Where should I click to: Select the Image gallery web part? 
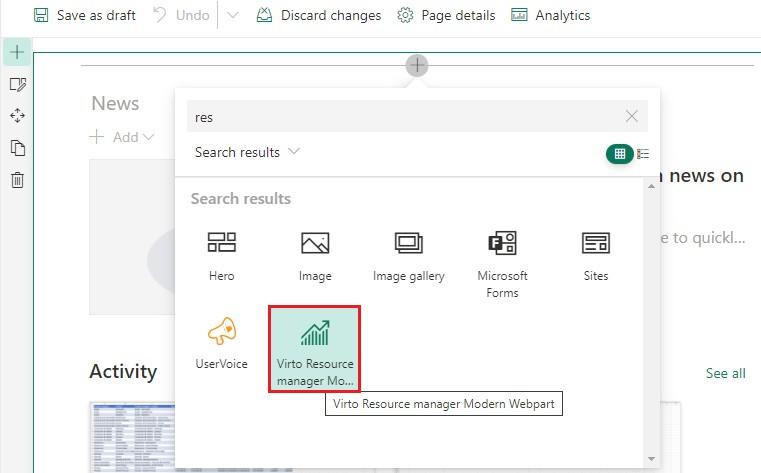(409, 257)
